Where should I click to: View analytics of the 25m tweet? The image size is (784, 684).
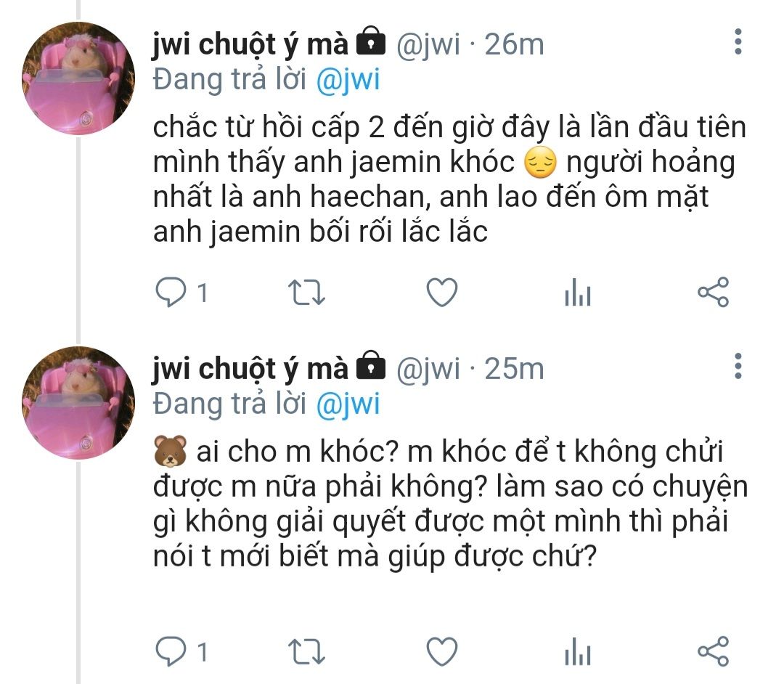pyautogui.click(x=578, y=651)
